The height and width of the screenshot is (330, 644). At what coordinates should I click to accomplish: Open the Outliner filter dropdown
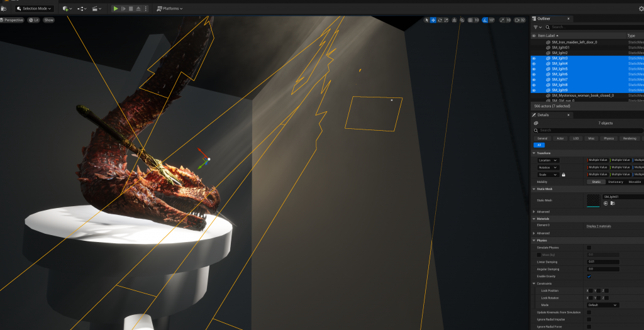[x=537, y=27]
